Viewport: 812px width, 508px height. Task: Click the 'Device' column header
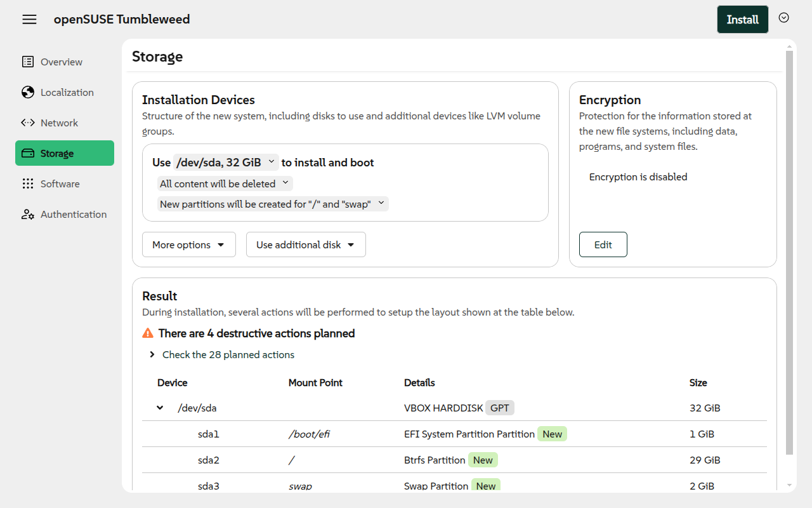pyautogui.click(x=173, y=382)
